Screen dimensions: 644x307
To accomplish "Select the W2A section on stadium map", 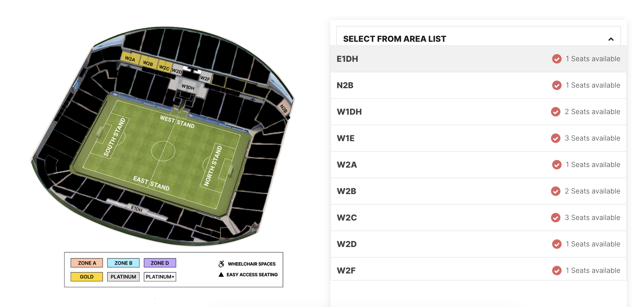I will (130, 58).
